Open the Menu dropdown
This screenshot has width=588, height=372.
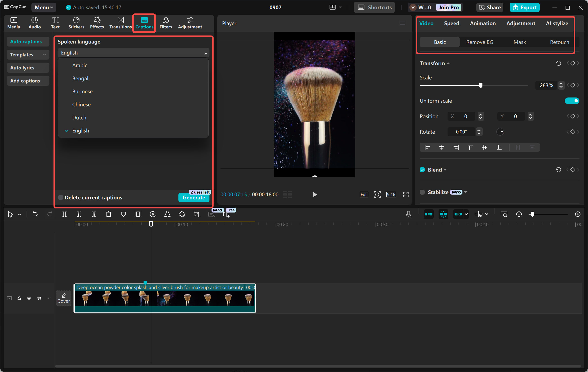44,7
